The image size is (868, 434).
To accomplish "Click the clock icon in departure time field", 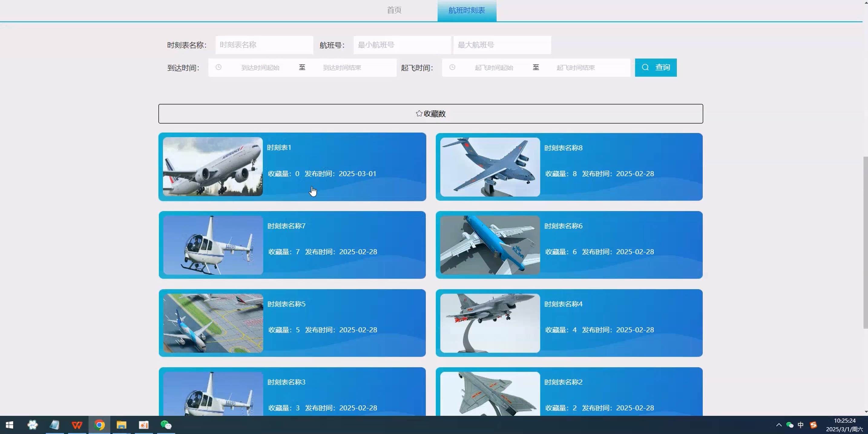I will (452, 67).
